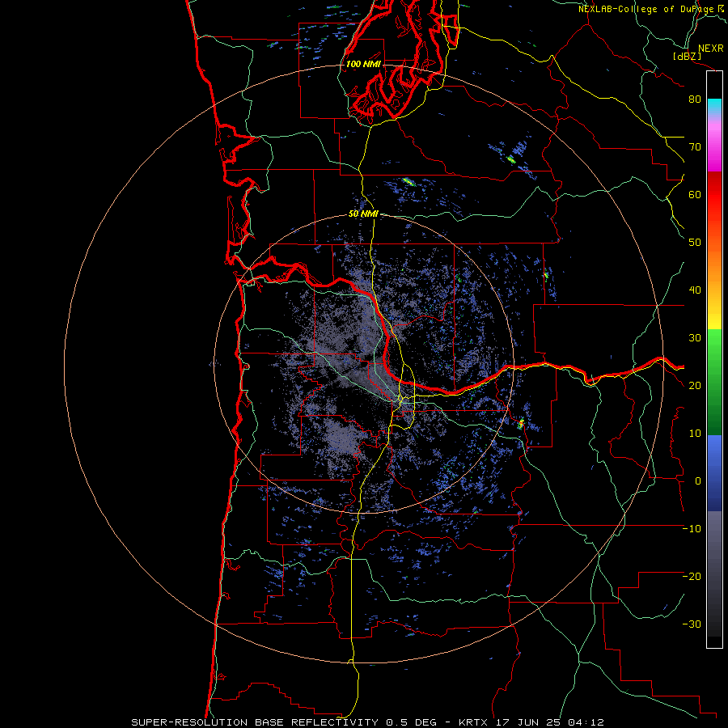The image size is (728, 728).
Task: Click the KRTX station identifier in the caption
Action: 474,722
